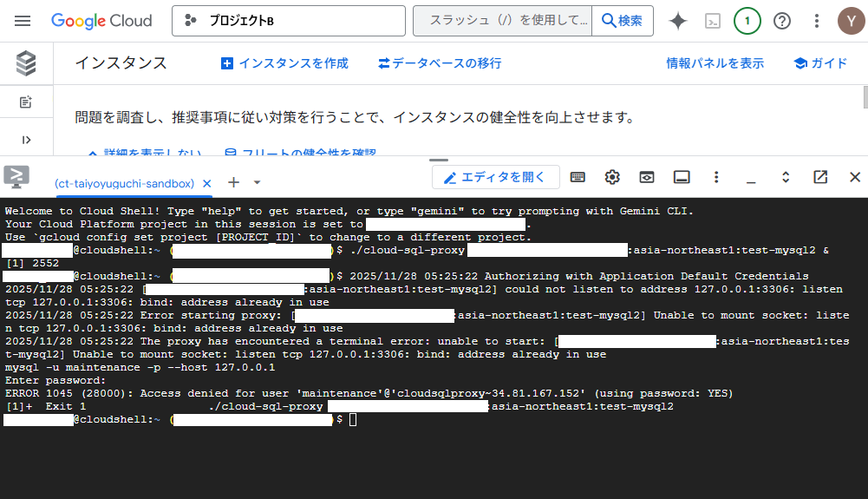Toggle the Cloud Shell session panel layout icon
The height and width of the screenshot is (499, 868).
pos(682,177)
